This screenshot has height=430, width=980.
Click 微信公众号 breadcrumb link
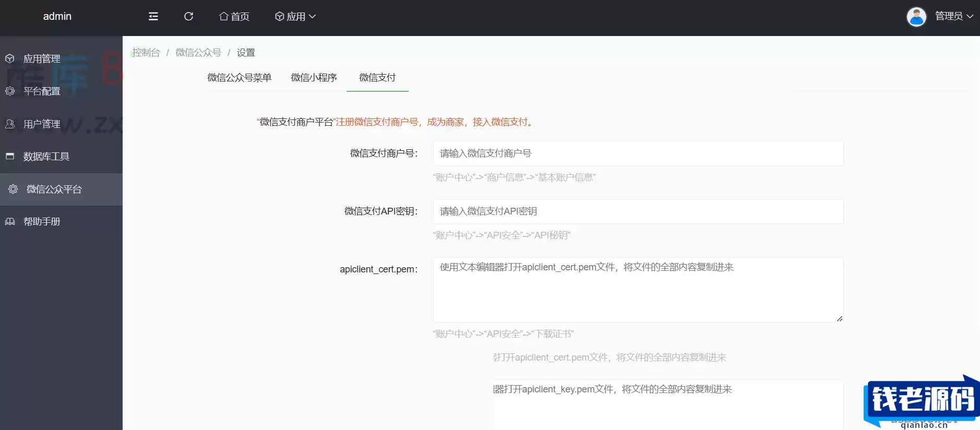click(x=198, y=52)
